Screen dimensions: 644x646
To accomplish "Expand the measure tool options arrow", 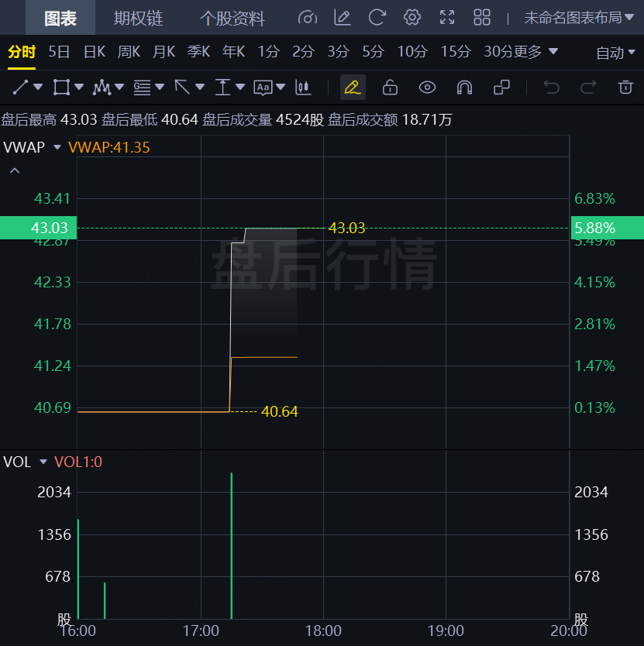I will (240, 87).
